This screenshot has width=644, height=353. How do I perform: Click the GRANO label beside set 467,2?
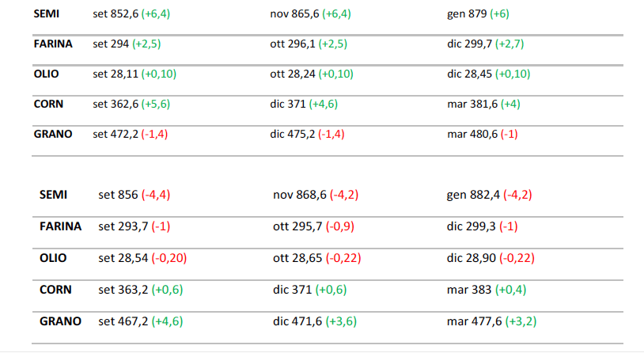[x=60, y=321]
